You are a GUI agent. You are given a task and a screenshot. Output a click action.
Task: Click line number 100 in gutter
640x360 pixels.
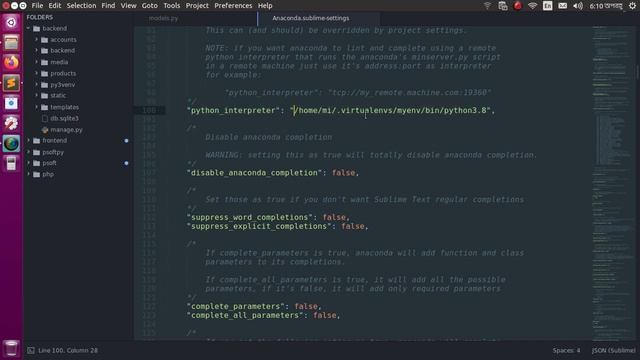(149, 110)
